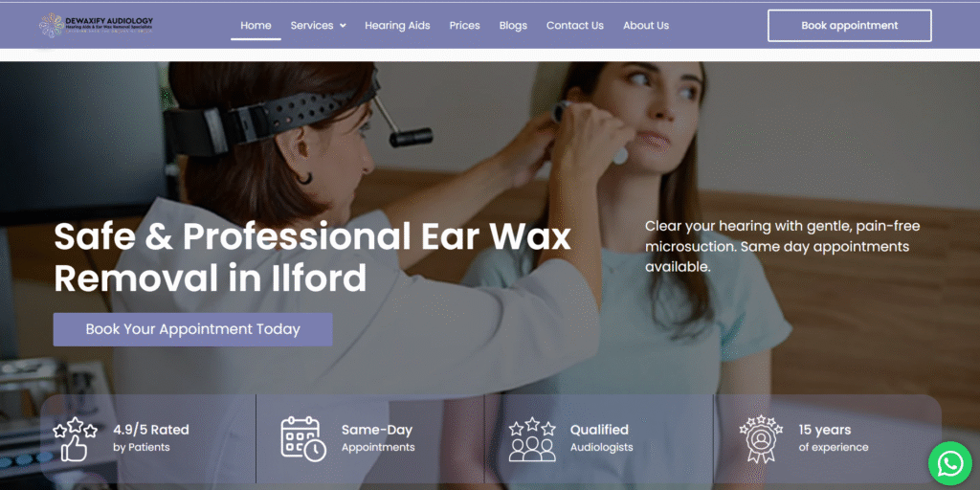
Task: Visit the About Us page
Action: (646, 26)
